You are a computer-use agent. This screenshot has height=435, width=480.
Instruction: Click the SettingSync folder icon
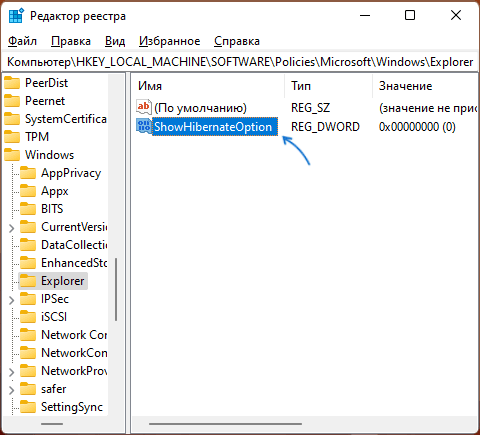click(28, 407)
